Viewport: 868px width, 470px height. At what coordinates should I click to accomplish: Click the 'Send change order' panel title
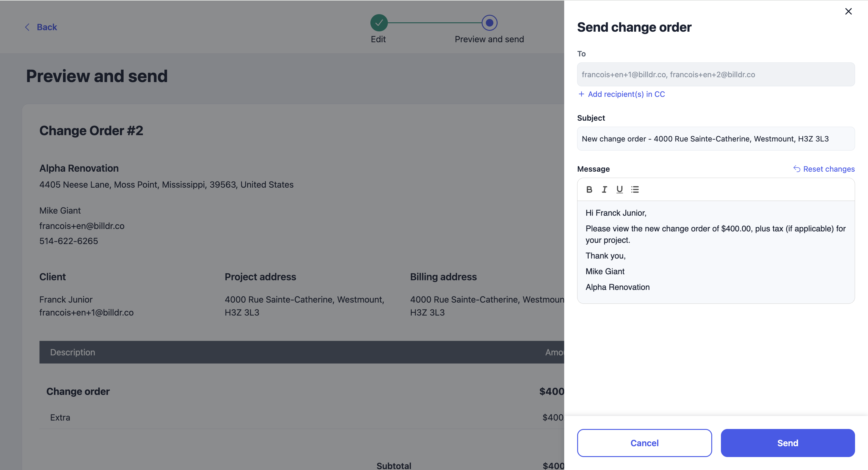(x=634, y=27)
